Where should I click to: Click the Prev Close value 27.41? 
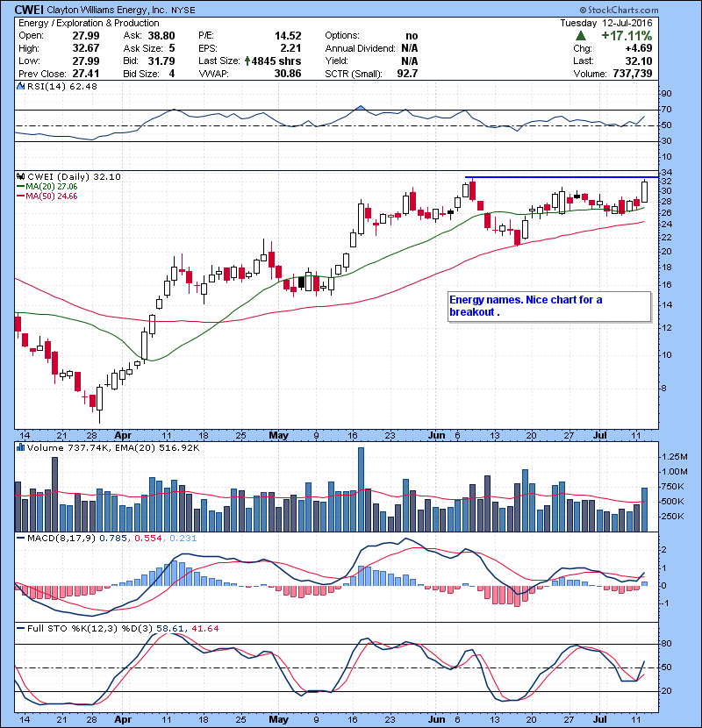(x=86, y=74)
